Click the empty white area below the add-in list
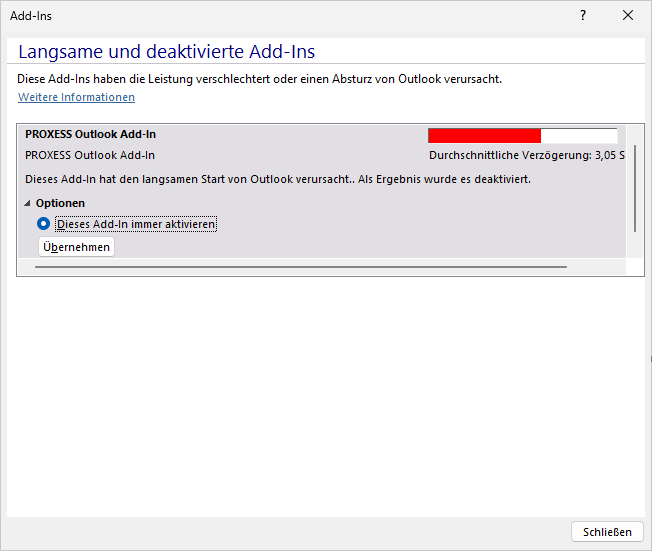The width and height of the screenshot is (652, 551). [x=326, y=400]
